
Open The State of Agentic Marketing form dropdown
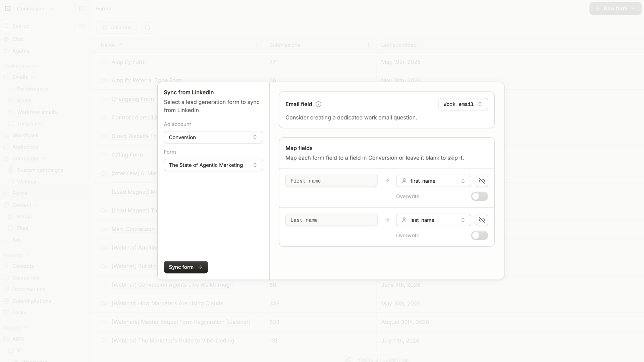pyautogui.click(x=213, y=165)
